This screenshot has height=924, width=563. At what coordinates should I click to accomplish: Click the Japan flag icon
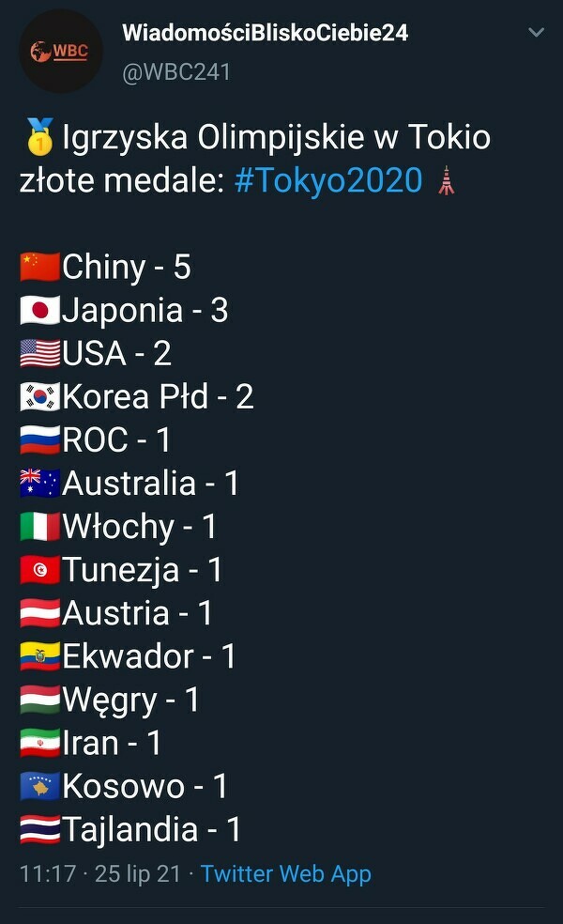40,311
